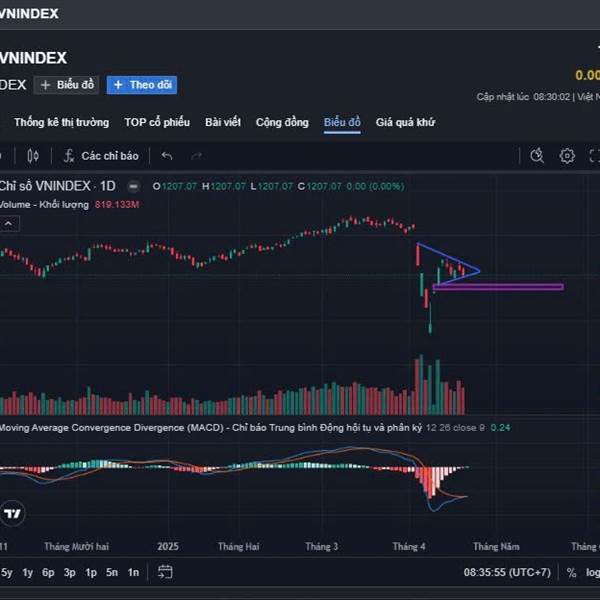Select the purple rectangle support zone
This screenshot has width=600, height=600.
pyautogui.click(x=498, y=287)
